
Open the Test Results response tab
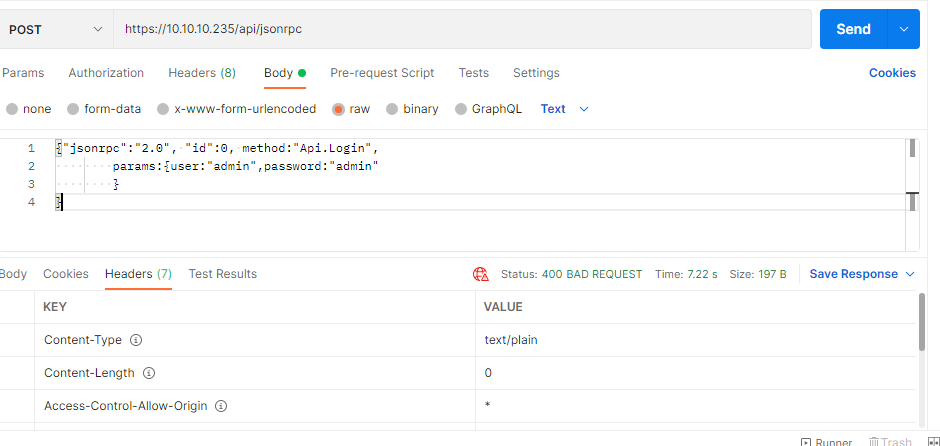tap(223, 274)
